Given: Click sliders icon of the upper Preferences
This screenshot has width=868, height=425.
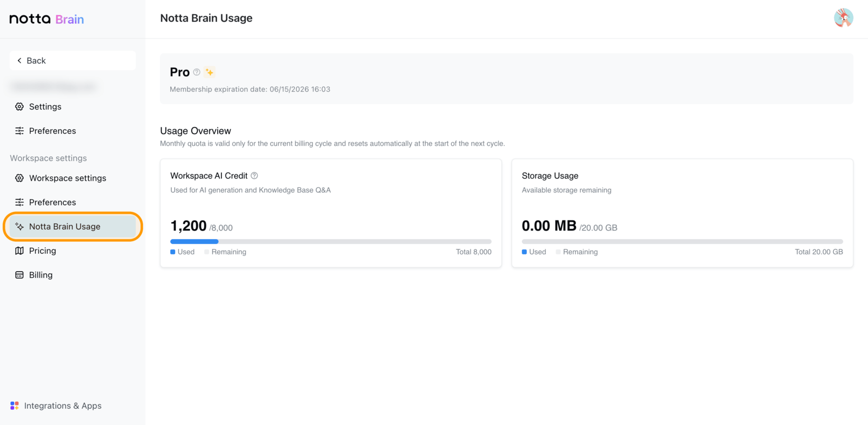Looking at the screenshot, I should [20, 131].
